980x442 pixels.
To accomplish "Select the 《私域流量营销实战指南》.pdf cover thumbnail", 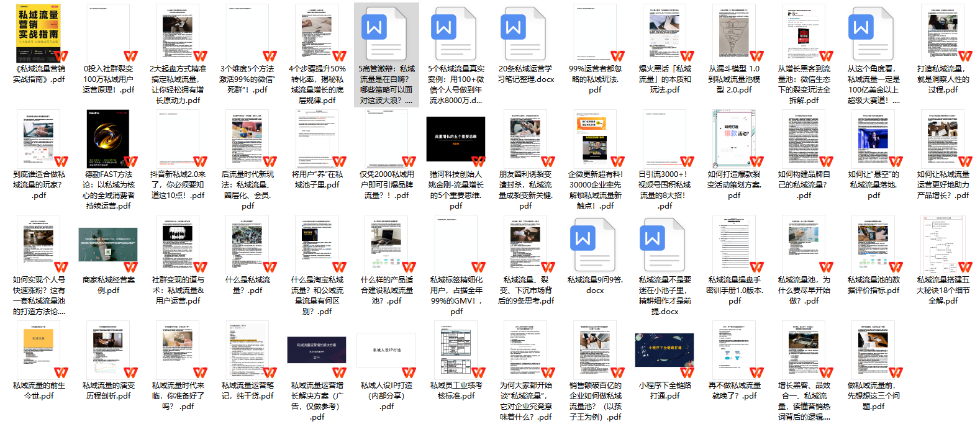I will (x=39, y=32).
